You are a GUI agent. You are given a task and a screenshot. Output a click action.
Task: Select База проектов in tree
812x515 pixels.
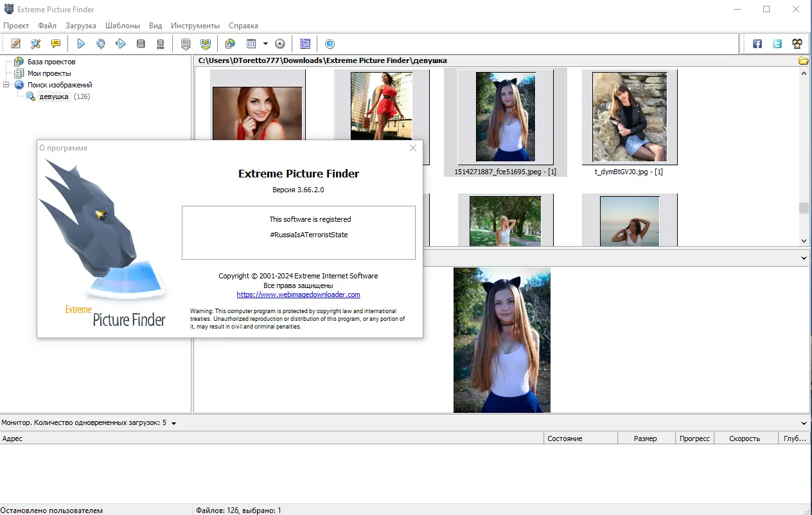coord(51,62)
